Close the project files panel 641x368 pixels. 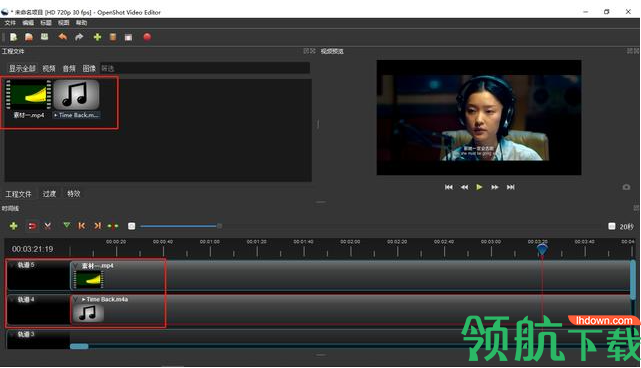(313, 51)
